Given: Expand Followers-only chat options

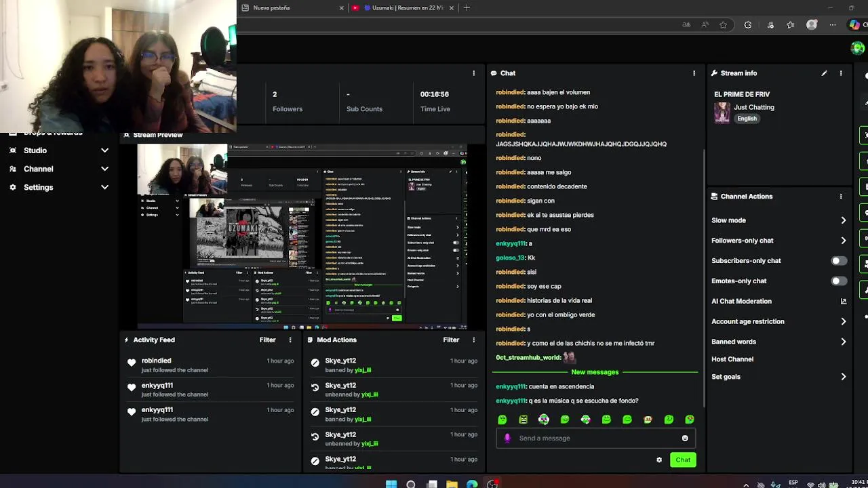Looking at the screenshot, I should (x=844, y=241).
